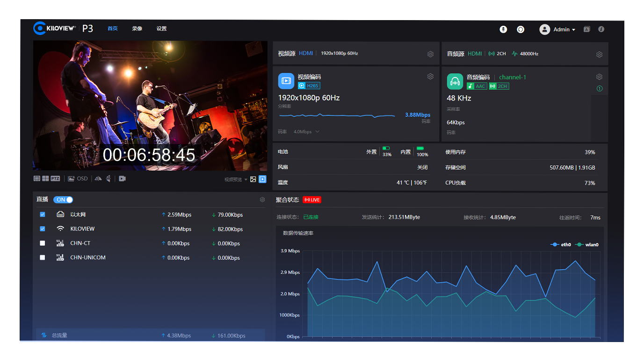The image size is (644, 364).
Task: Open video source HDMI settings gear
Action: [430, 54]
